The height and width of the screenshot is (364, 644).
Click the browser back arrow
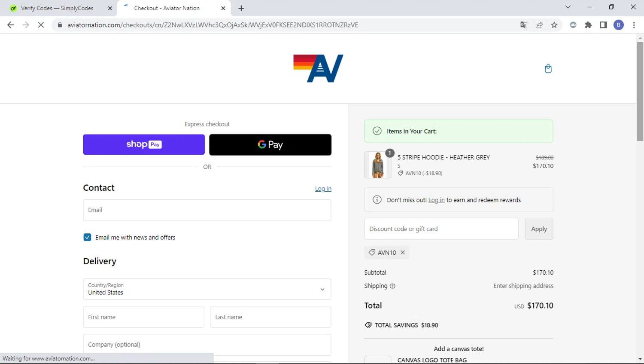coord(11,25)
